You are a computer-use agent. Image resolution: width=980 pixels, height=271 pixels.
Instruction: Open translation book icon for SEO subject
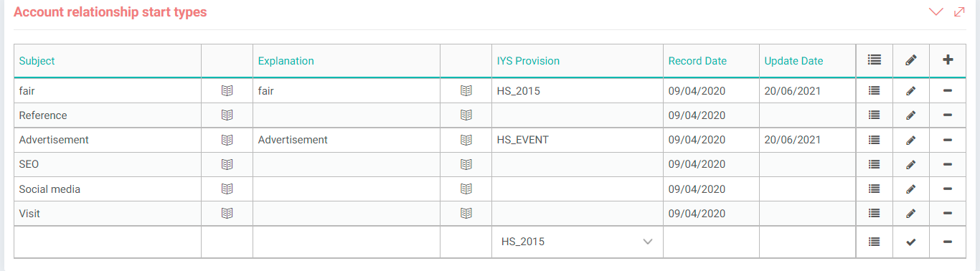click(227, 164)
